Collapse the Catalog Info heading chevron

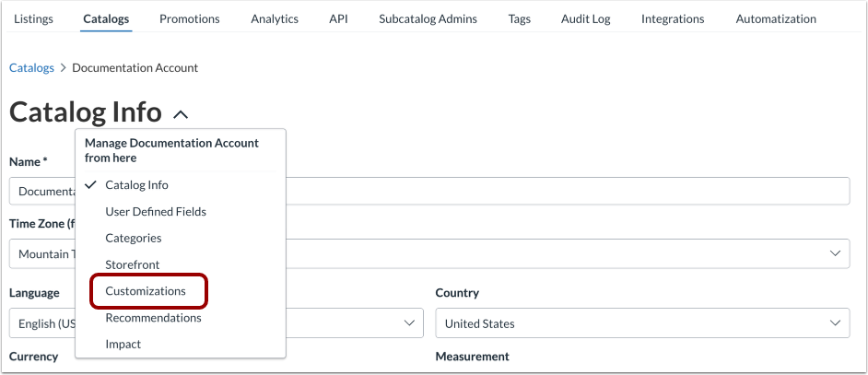click(x=181, y=115)
